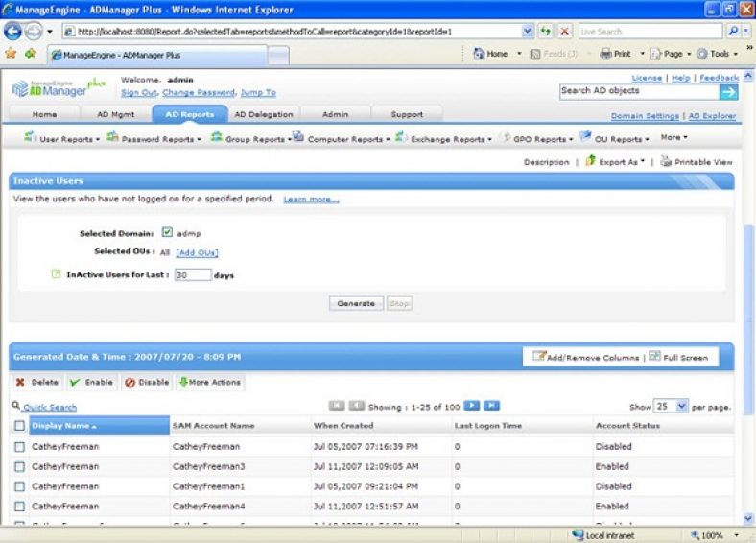Switch to the Home tab
Image resolution: width=756 pixels, height=543 pixels.
pos(44,114)
